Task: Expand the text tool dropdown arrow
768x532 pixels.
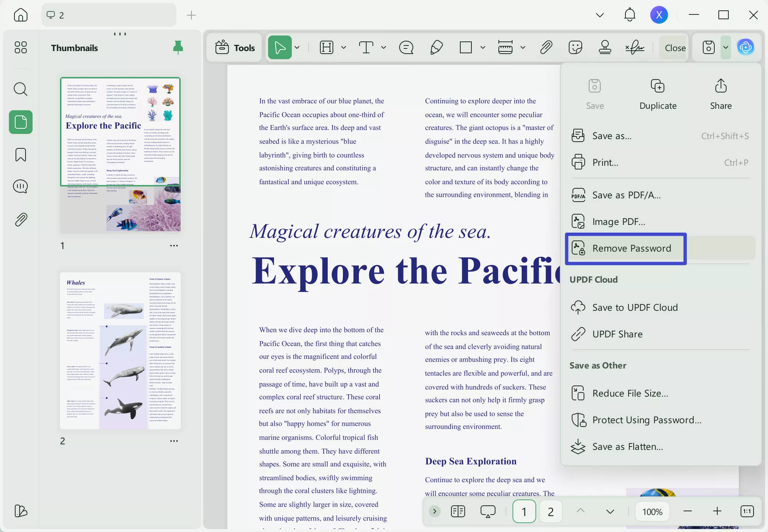Action: (x=383, y=47)
